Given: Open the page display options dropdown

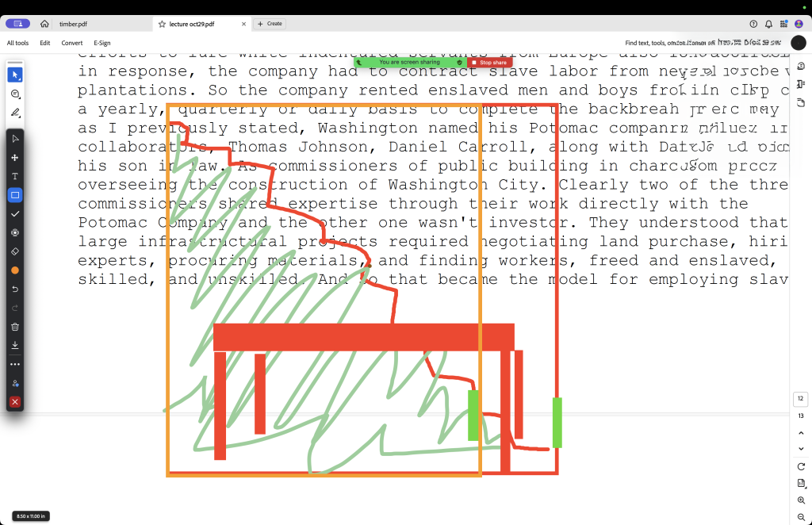Looking at the screenshot, I should 801,484.
